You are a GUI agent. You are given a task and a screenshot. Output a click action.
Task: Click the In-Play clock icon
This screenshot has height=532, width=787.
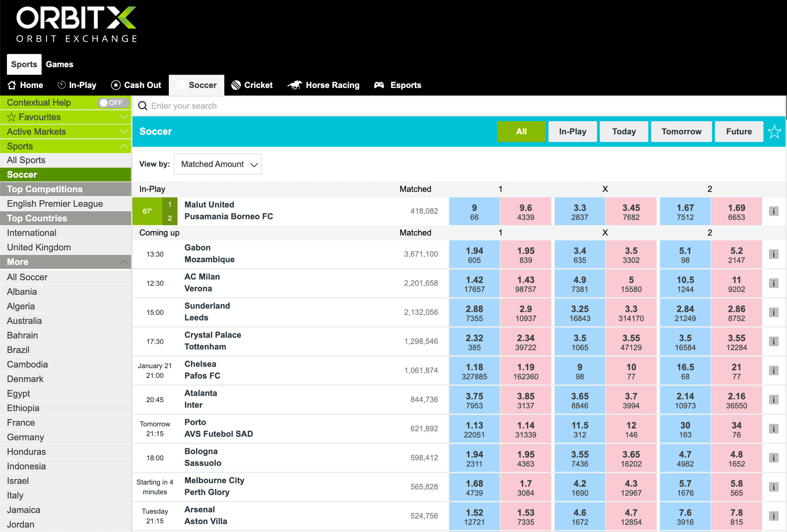pos(61,85)
